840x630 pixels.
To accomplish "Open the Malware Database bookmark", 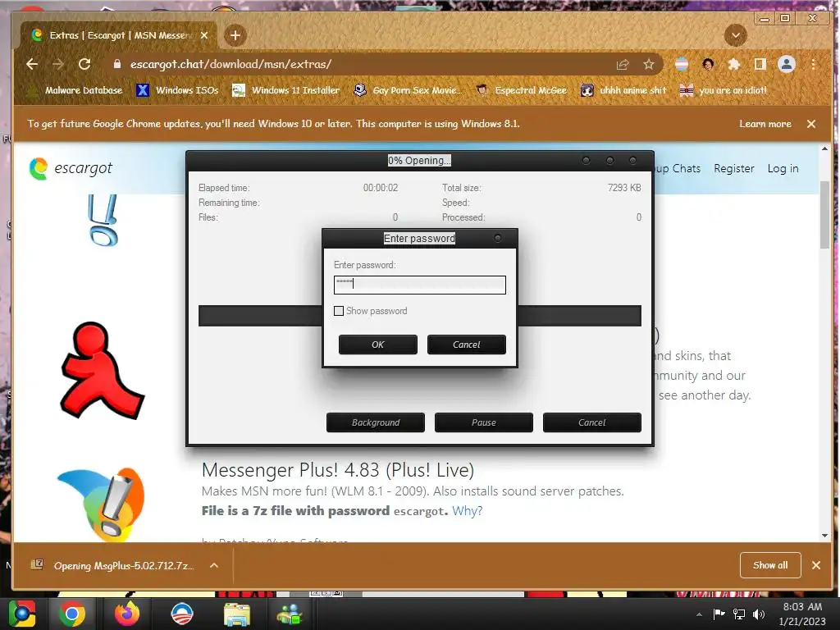I will [x=75, y=90].
